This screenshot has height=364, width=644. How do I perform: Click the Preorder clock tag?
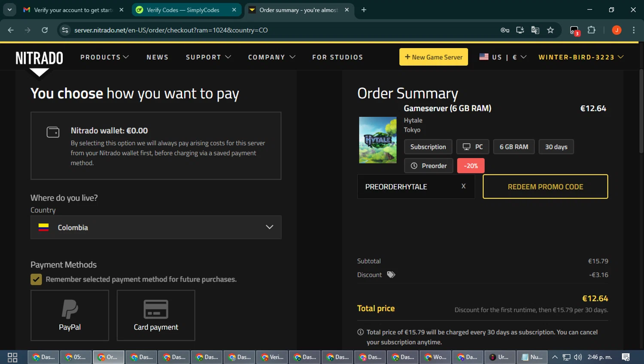(428, 166)
